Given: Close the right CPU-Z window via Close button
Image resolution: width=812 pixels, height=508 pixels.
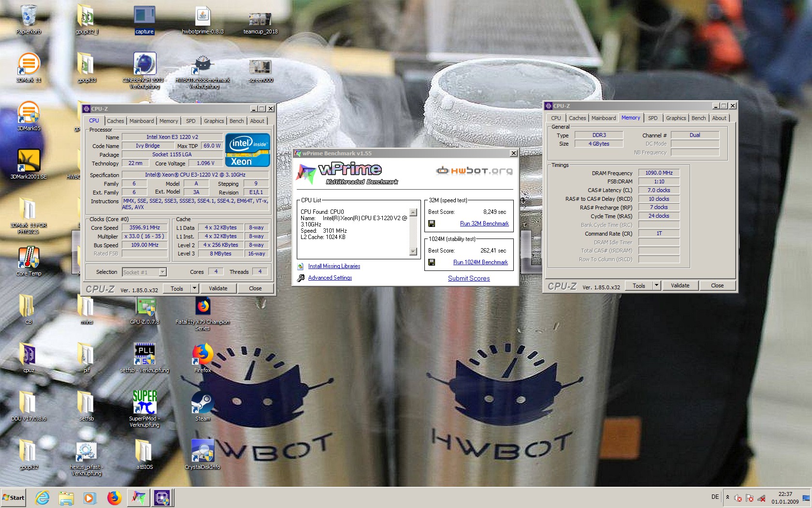Looking at the screenshot, I should [717, 285].
